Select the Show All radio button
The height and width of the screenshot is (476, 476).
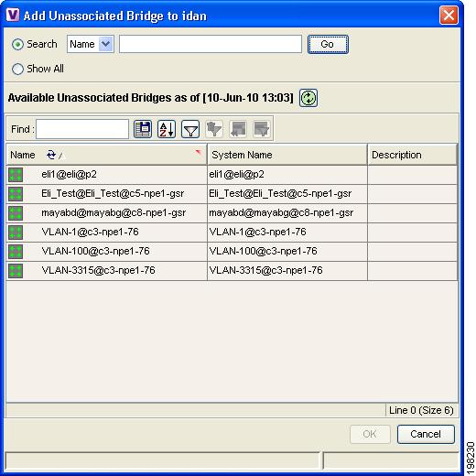17,69
